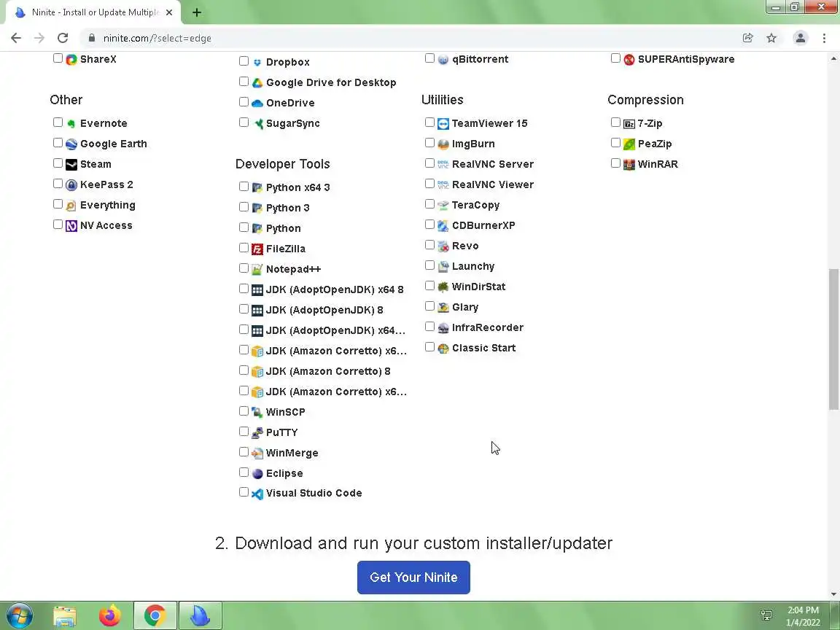Click the KeePass 2 lock icon
Image resolution: width=840 pixels, height=630 pixels.
[x=71, y=184]
